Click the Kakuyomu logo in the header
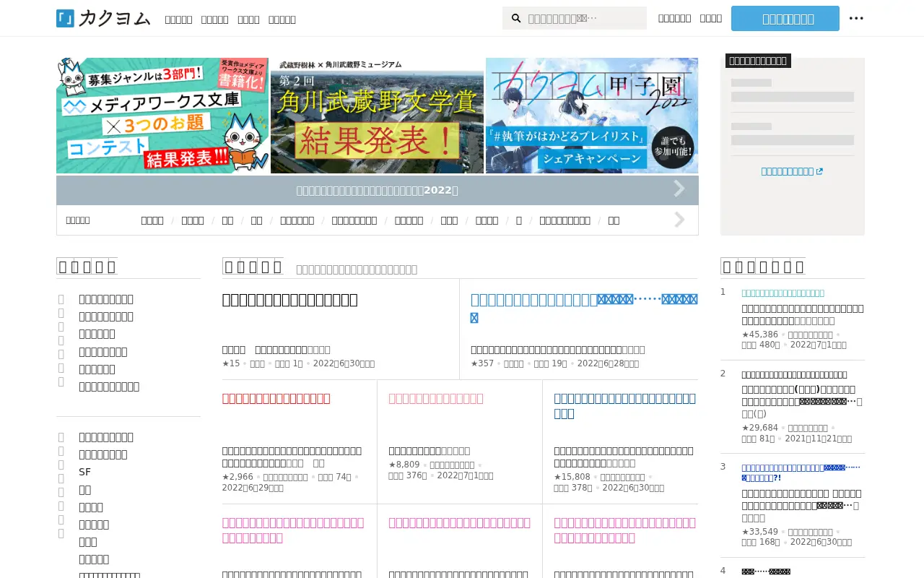Image resolution: width=924 pixels, height=578 pixels. coord(103,18)
